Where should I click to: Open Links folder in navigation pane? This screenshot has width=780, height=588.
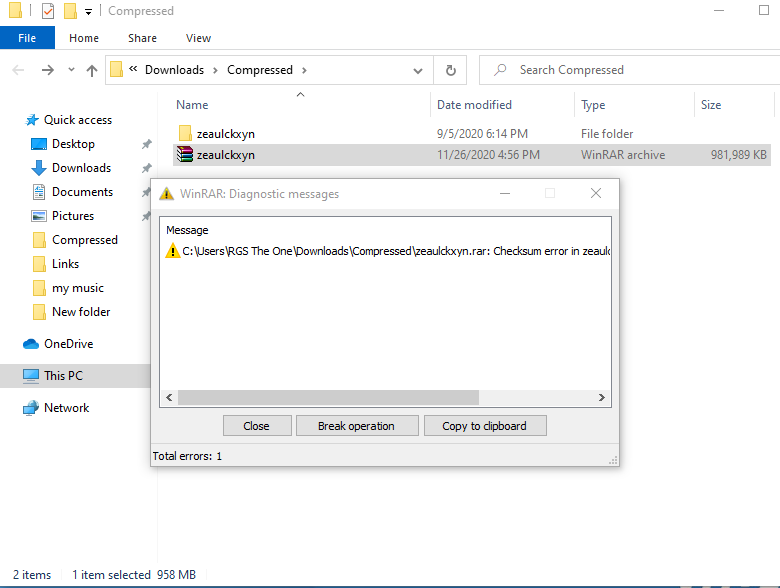coord(65,264)
